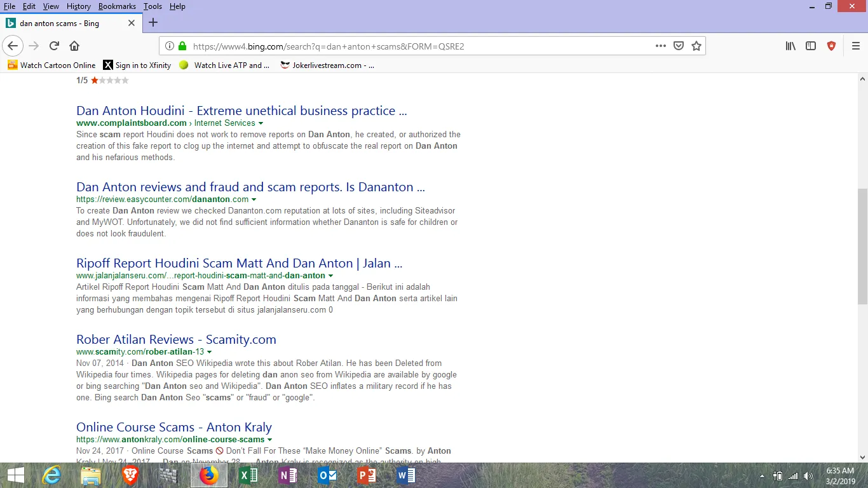Click the forward navigation arrow

point(34,46)
